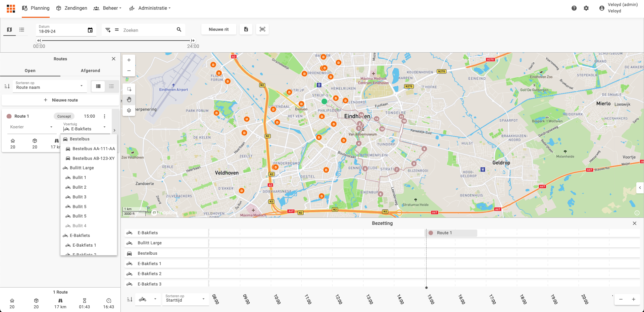Image resolution: width=644 pixels, height=312 pixels.
Task: Expand the Administratie menu
Action: pos(150,8)
